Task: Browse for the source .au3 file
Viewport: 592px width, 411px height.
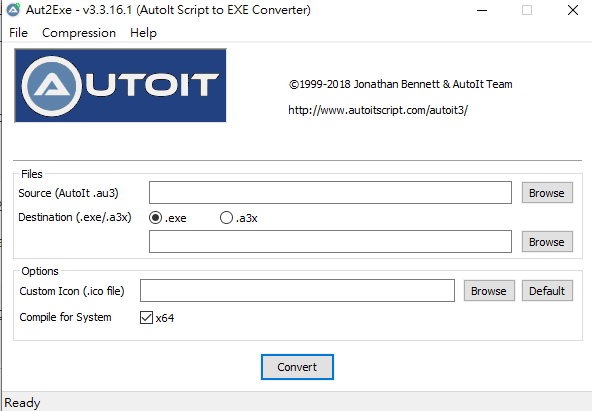Action: [547, 193]
